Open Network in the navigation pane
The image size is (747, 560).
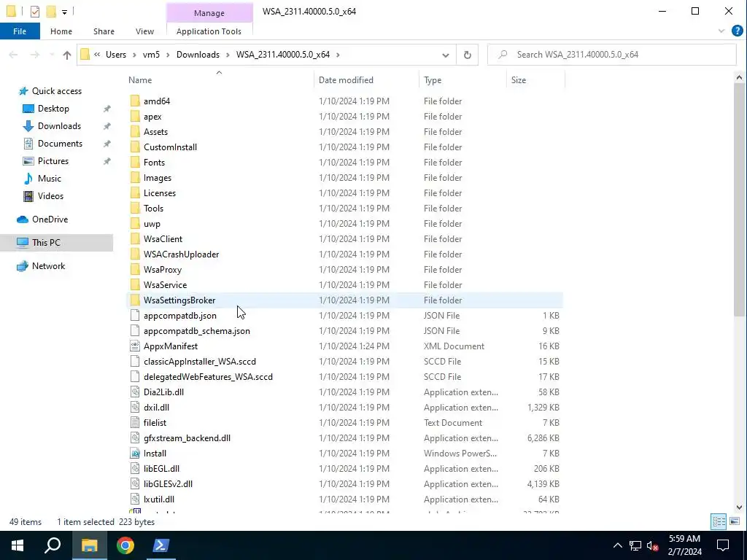(48, 265)
